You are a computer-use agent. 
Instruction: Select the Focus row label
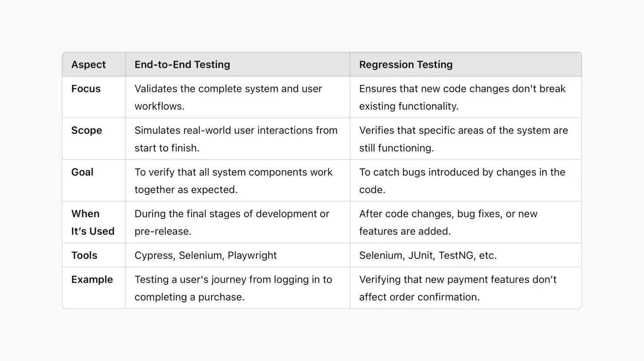point(86,89)
